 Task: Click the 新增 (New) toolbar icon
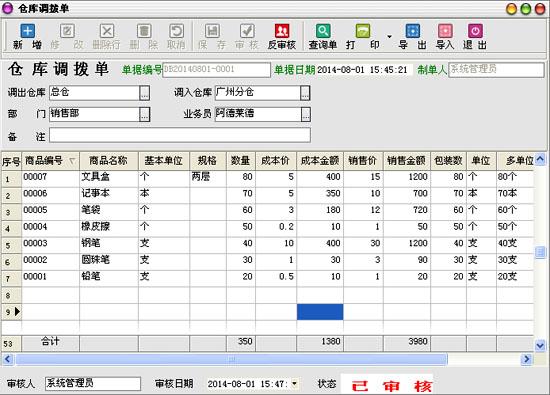pyautogui.click(x=28, y=31)
